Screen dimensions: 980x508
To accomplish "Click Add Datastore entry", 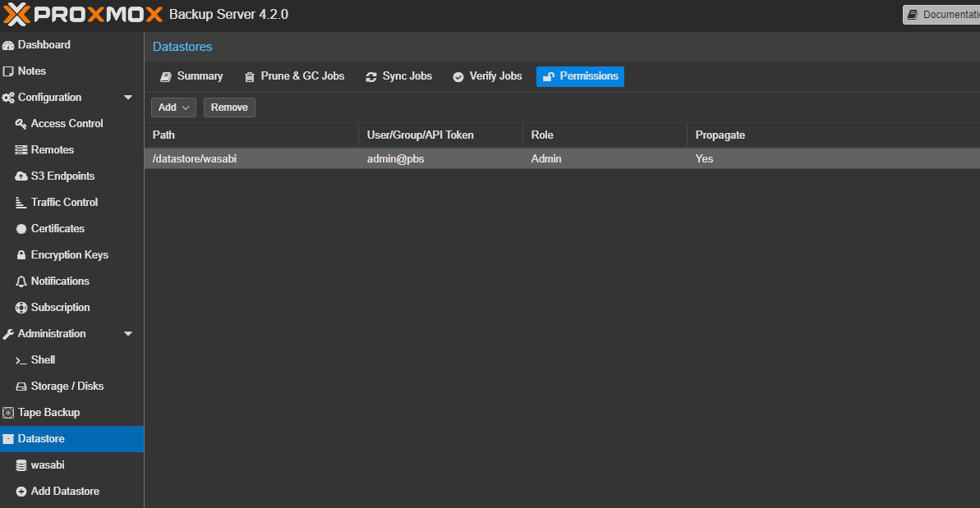I will coord(71,492).
